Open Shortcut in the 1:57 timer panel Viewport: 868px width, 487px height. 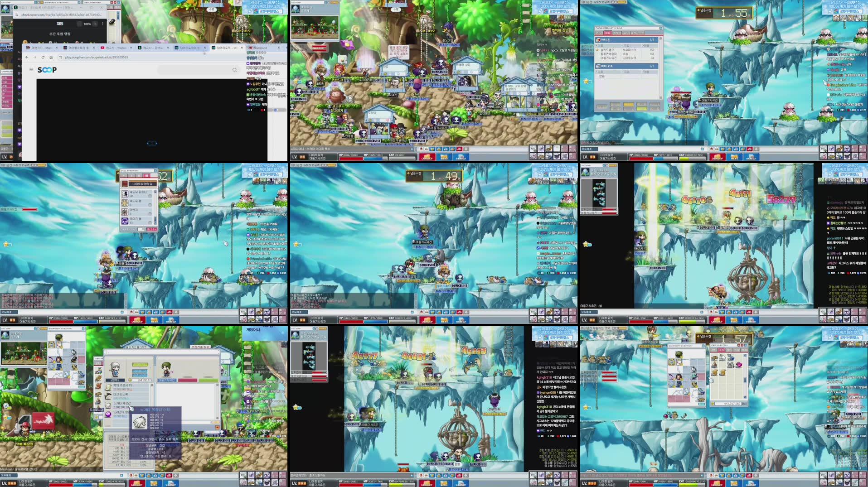click(x=751, y=483)
